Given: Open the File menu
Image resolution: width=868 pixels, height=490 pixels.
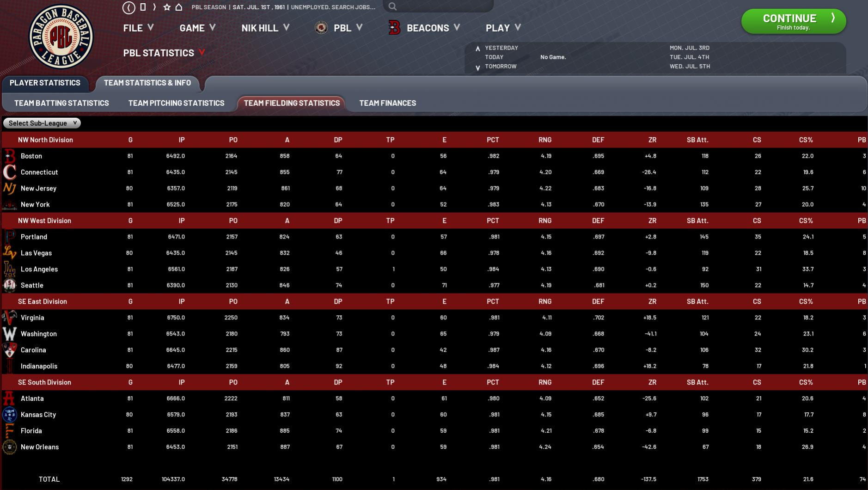Looking at the screenshot, I should click(138, 28).
